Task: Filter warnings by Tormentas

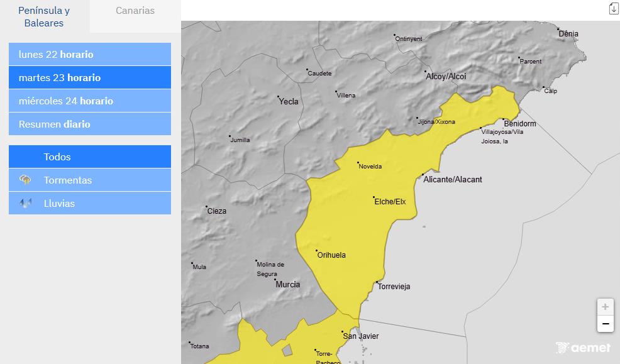Action: pyautogui.click(x=90, y=180)
